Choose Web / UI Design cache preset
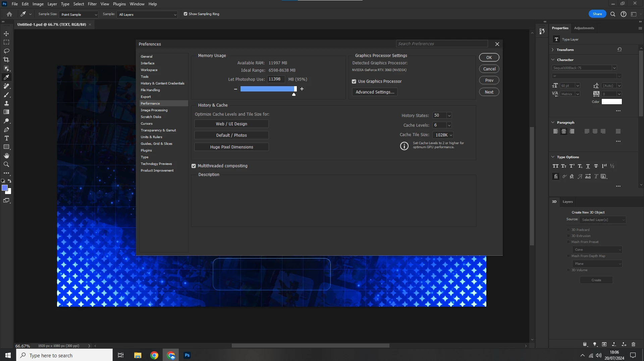 [231, 124]
